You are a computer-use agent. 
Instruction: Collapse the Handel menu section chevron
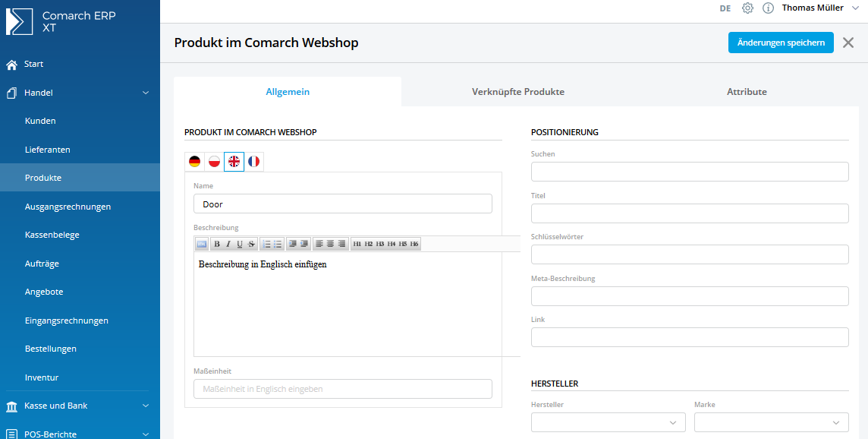coord(146,93)
